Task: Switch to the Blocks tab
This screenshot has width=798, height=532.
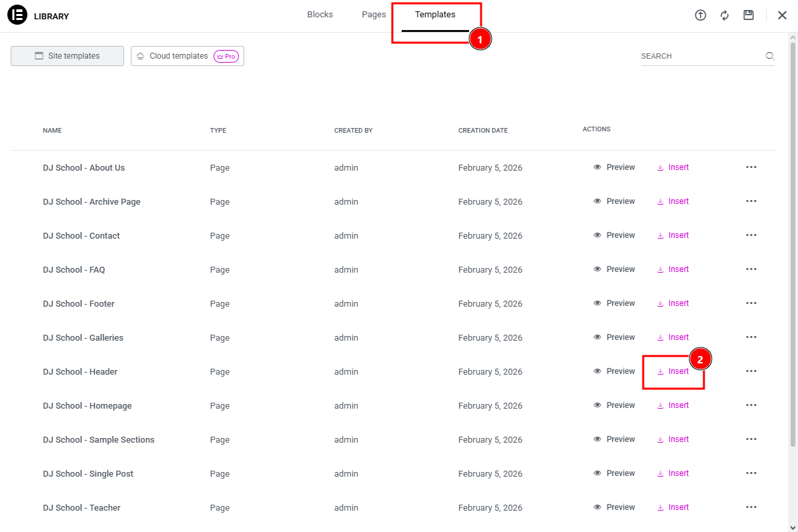Action: 320,15
